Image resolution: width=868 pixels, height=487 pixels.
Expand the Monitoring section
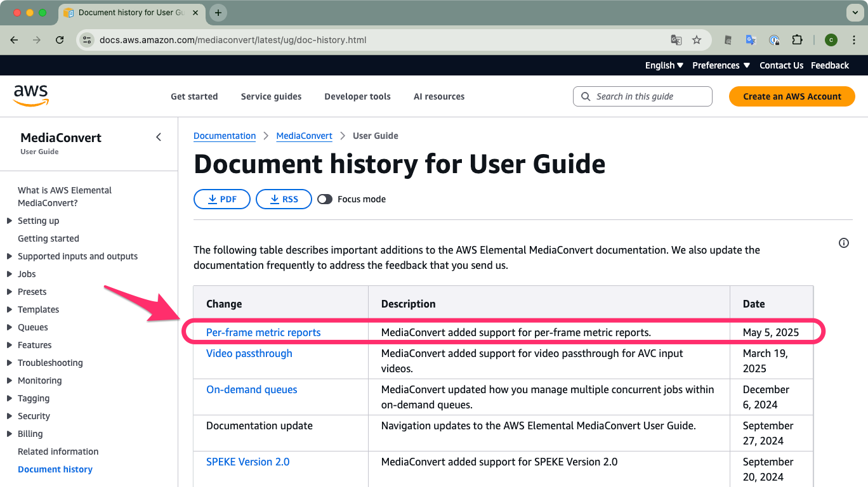pos(9,380)
